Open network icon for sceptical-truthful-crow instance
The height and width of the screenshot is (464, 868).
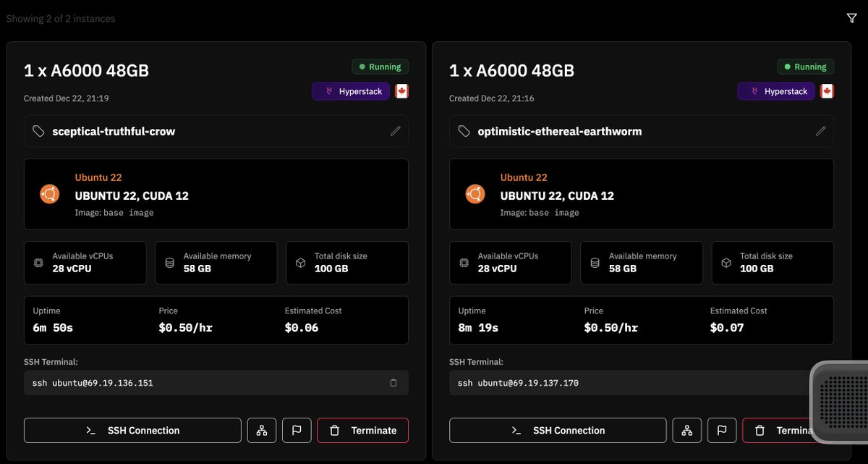[262, 430]
